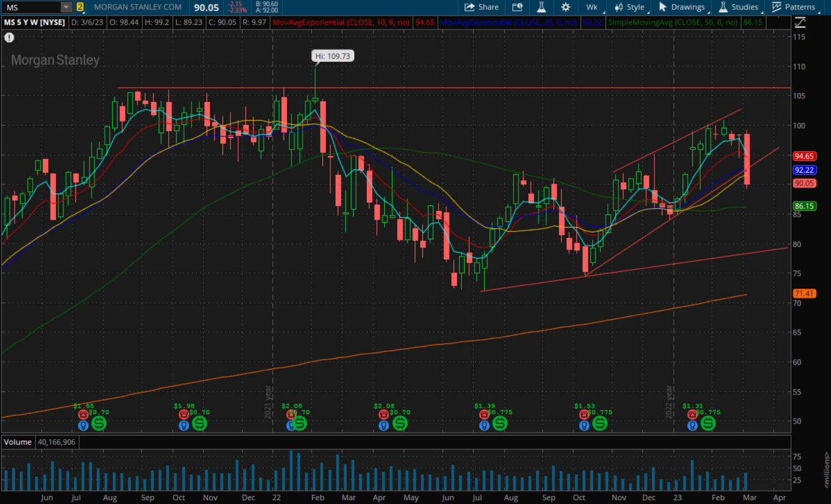
Task: Click the green dividend icon near $1.39
Action: (500, 424)
